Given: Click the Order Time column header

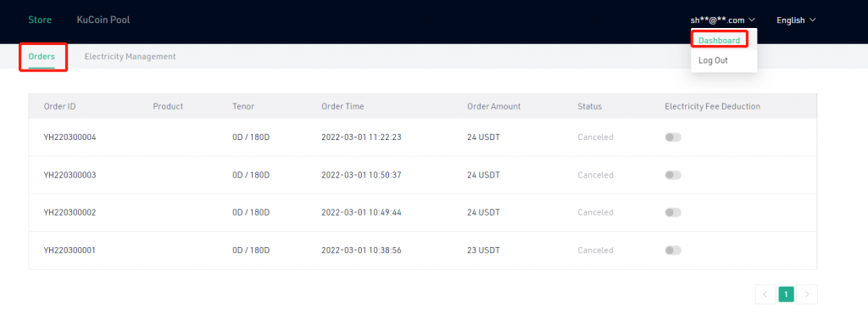Looking at the screenshot, I should coord(342,106).
